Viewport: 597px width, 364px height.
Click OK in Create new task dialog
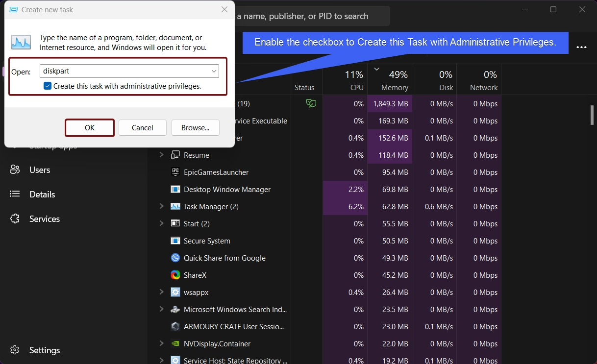(90, 128)
